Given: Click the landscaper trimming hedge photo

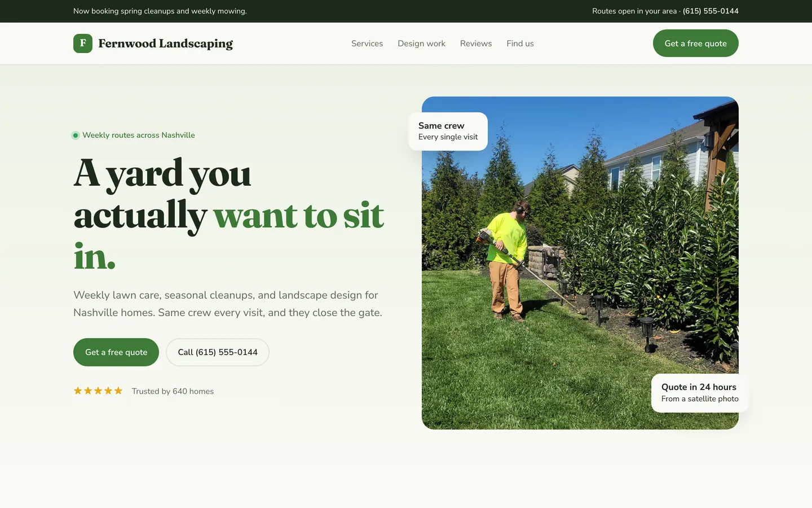Looking at the screenshot, I should click(x=580, y=263).
